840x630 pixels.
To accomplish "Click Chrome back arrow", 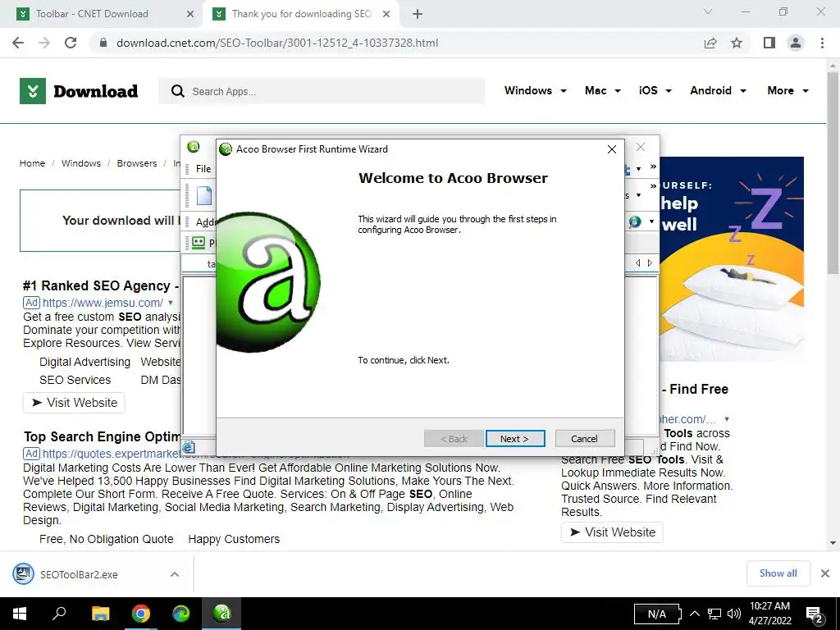I will (18, 43).
